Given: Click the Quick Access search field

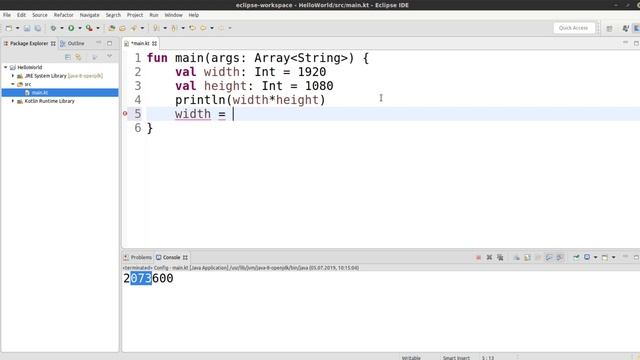Looking at the screenshot, I should tap(573, 28).
